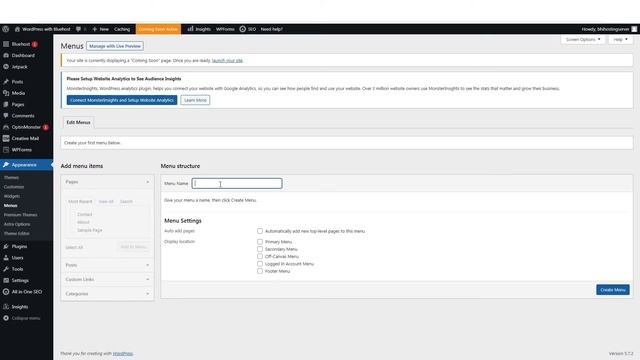
Task: Open Pages from the sidebar
Action: pyautogui.click(x=18, y=104)
